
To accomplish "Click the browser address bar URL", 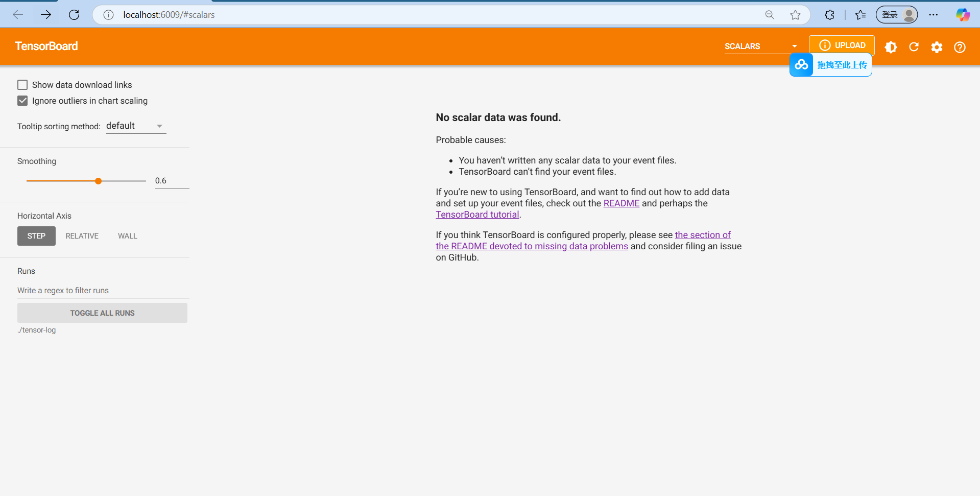I will [169, 15].
